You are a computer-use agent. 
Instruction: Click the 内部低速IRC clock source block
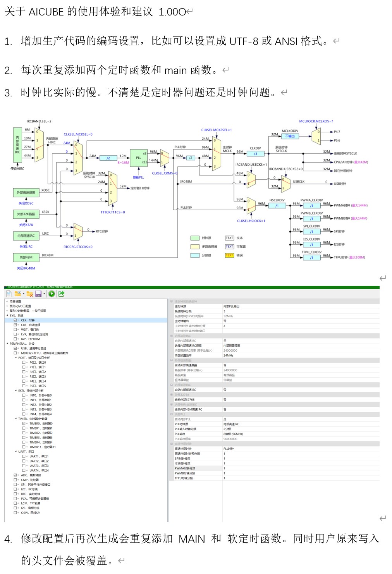26,235
